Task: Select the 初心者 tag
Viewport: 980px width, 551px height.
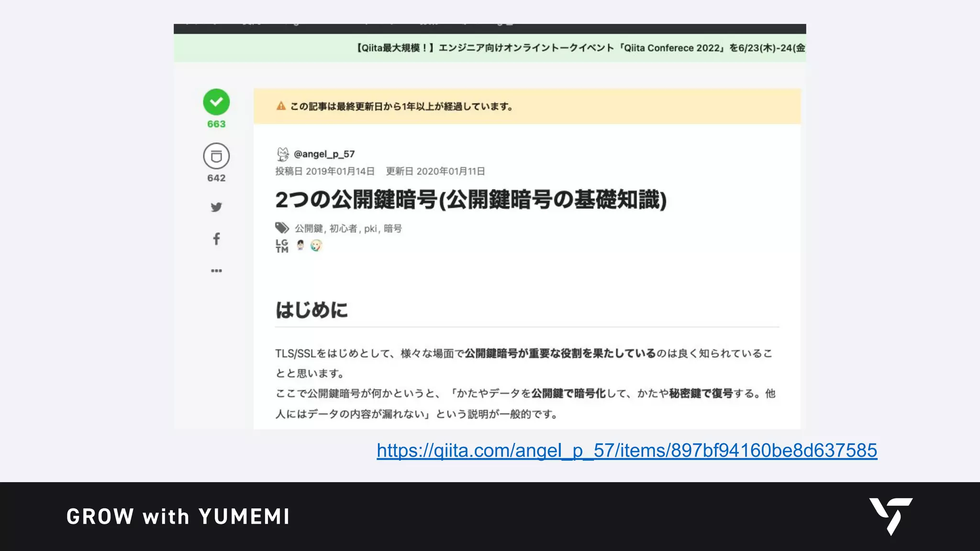Action: coord(343,229)
